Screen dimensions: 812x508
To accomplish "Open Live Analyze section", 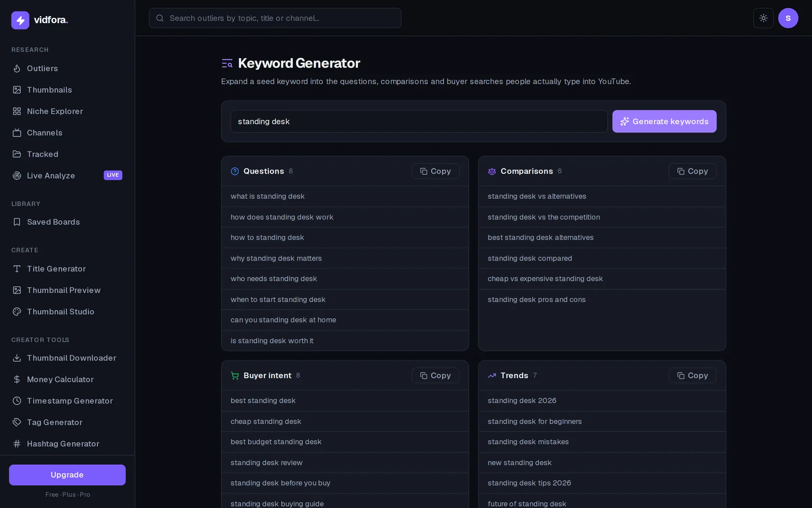I will coord(67,175).
